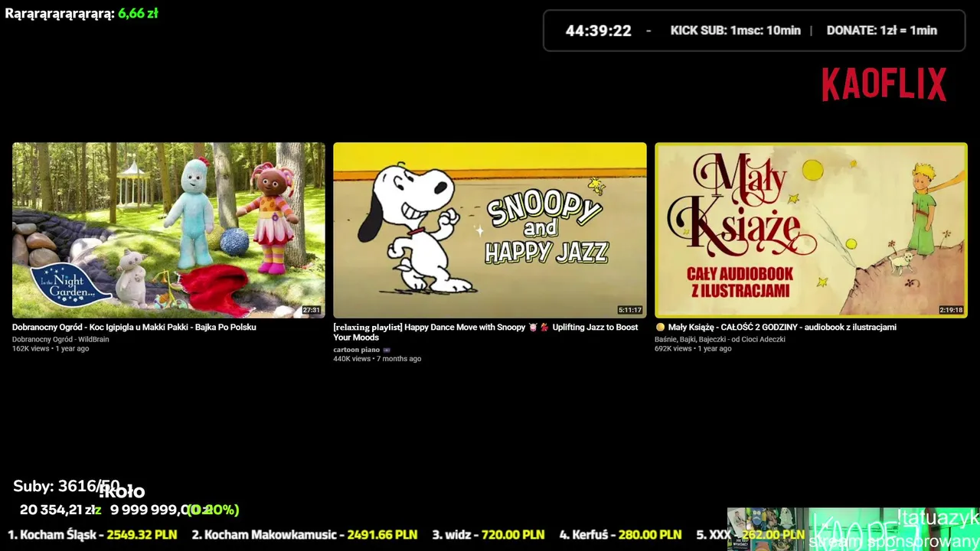
Task: Click the 2:19:18 duration badge
Action: click(951, 310)
